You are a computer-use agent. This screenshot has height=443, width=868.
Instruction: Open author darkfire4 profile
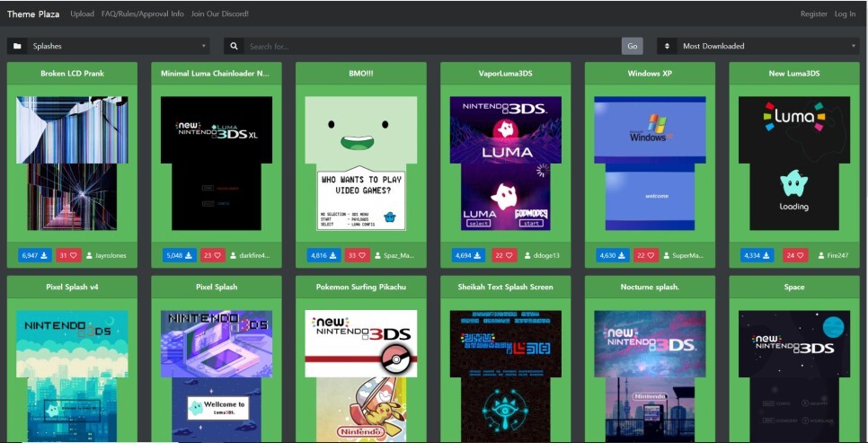coord(250,255)
